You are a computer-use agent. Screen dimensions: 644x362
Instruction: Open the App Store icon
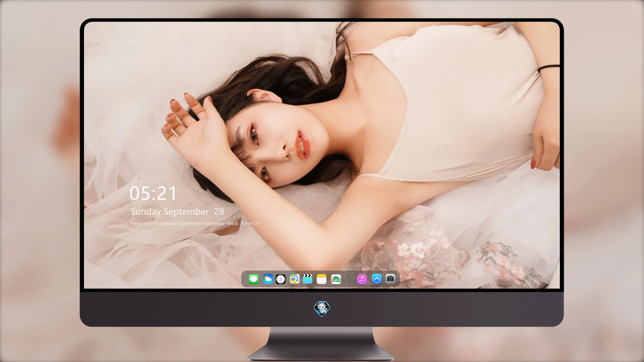coord(377,279)
